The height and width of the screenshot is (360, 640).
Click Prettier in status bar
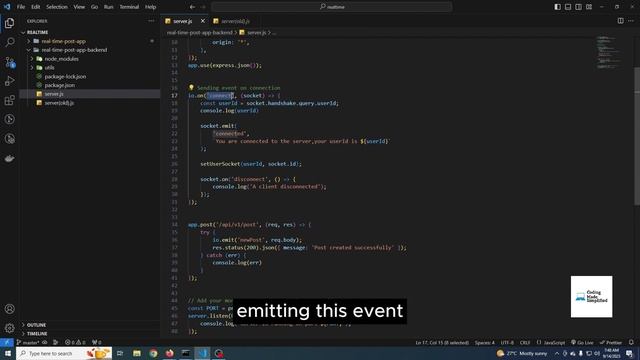pyautogui.click(x=611, y=342)
